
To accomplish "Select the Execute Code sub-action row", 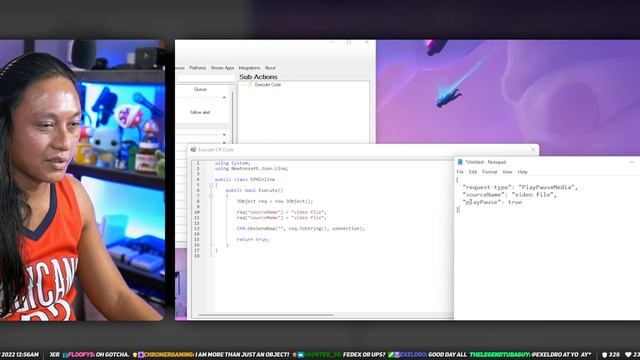I will click(267, 84).
